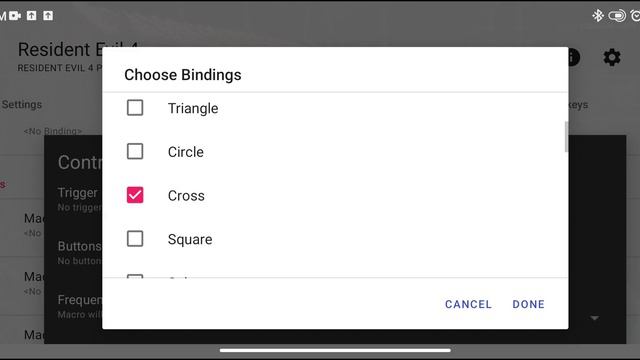Tap the info icon behind dialog
The width and height of the screenshot is (640, 360).
pyautogui.click(x=574, y=57)
